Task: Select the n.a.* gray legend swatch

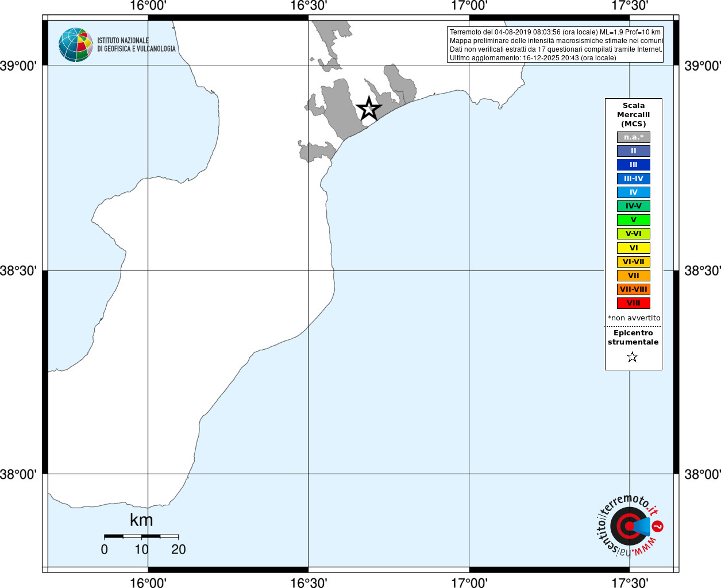Action: click(x=634, y=137)
